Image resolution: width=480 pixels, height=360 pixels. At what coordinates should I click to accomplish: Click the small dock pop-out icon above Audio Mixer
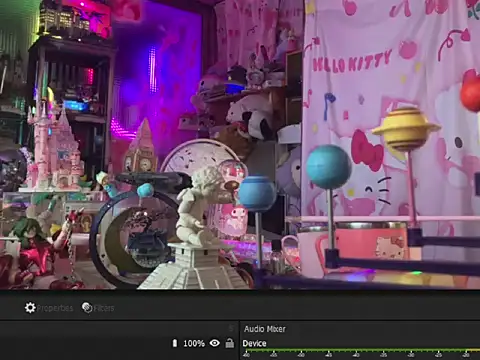coord(231,329)
